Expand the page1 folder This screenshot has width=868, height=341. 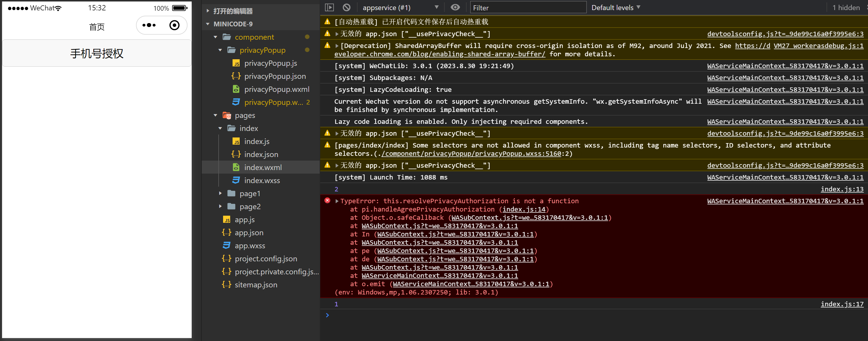tap(220, 193)
